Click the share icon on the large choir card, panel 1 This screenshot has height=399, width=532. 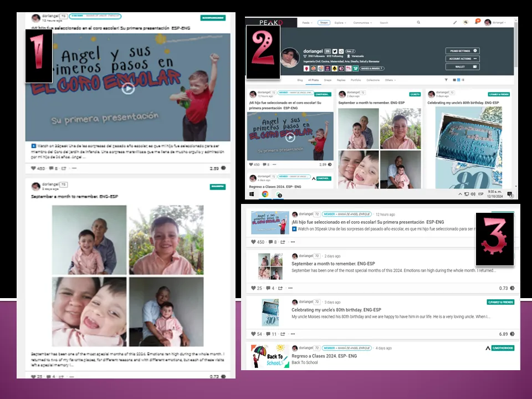(x=63, y=168)
